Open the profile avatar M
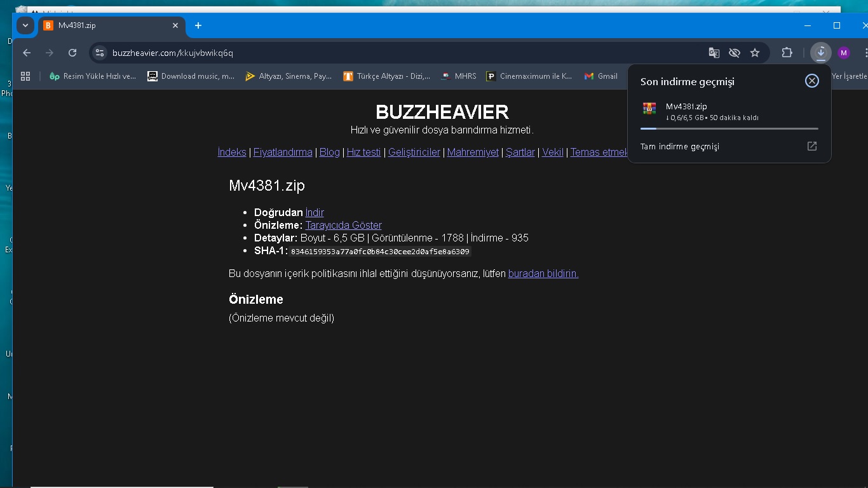The image size is (868, 488). click(x=844, y=53)
